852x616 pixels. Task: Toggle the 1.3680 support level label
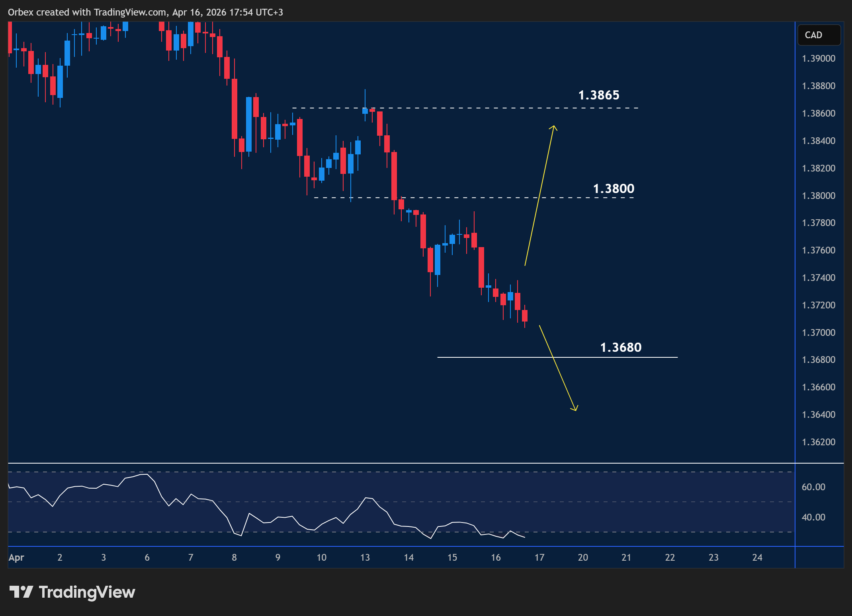click(621, 347)
